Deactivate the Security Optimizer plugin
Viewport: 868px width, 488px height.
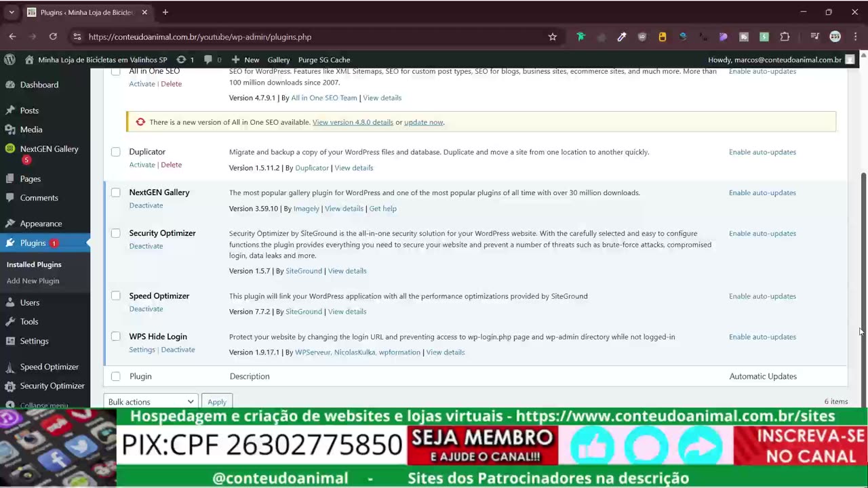(x=146, y=246)
